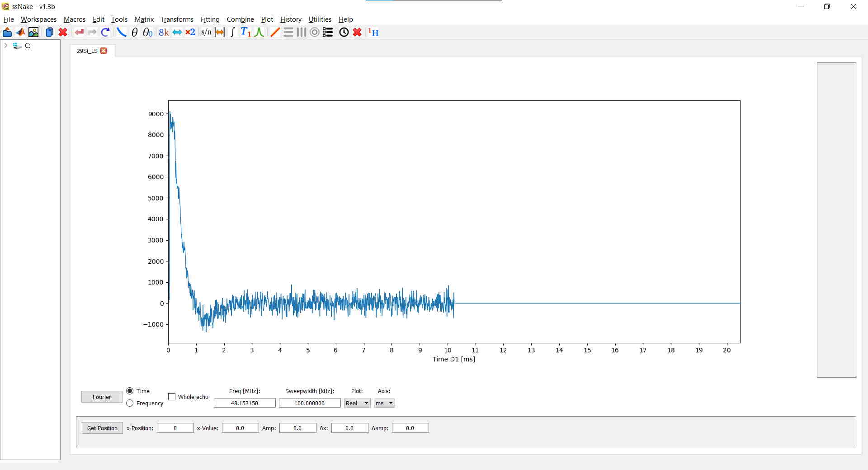Open the Utilities menu

[320, 19]
